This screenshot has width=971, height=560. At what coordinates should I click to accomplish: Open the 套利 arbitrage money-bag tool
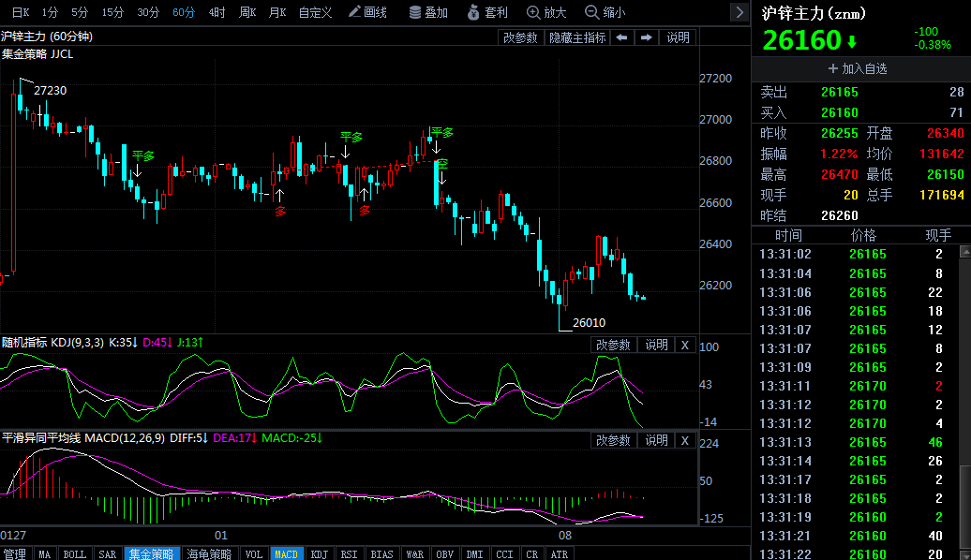coord(487,12)
